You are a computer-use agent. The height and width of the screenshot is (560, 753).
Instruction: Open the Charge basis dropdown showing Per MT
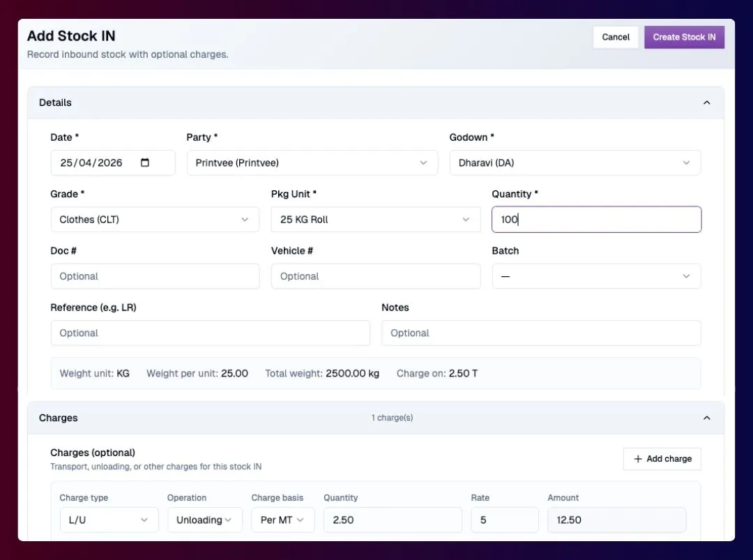(283, 520)
